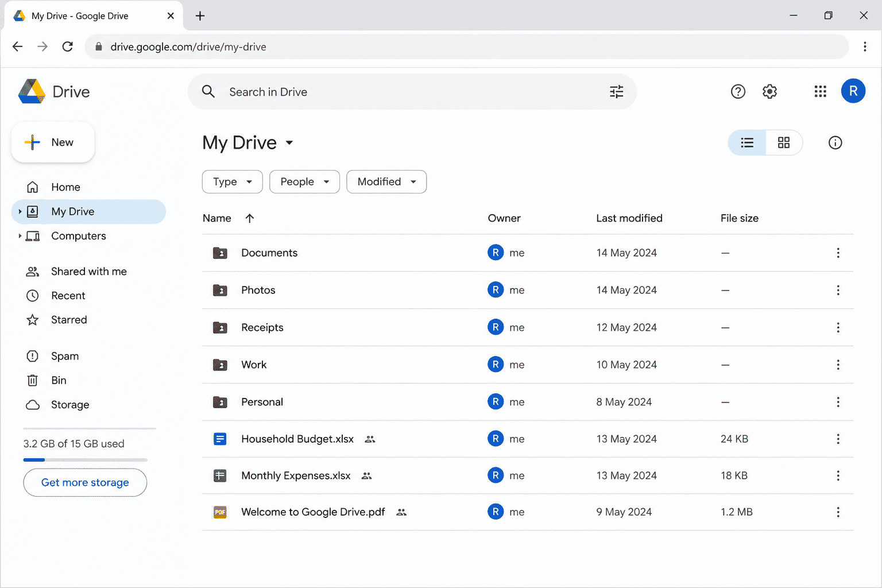Select the My Drive browser tab
Image resolution: width=882 pixels, height=588 pixels.
tap(94, 16)
